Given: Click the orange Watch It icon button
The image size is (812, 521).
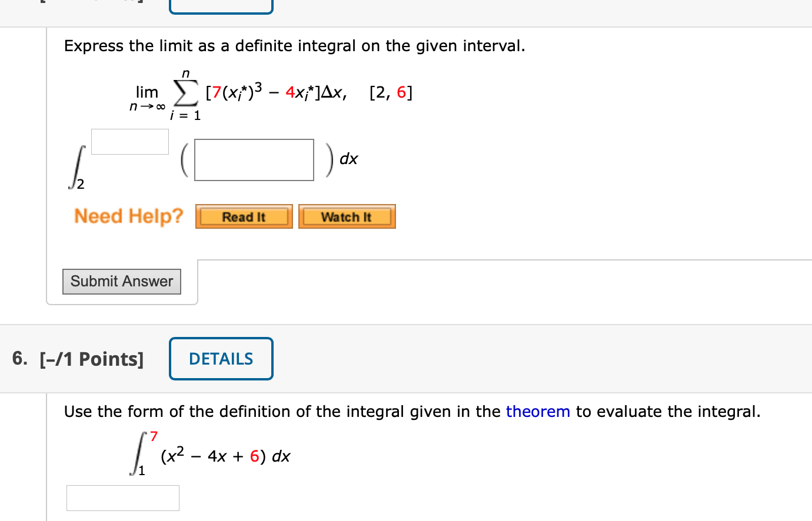Looking at the screenshot, I should [347, 216].
